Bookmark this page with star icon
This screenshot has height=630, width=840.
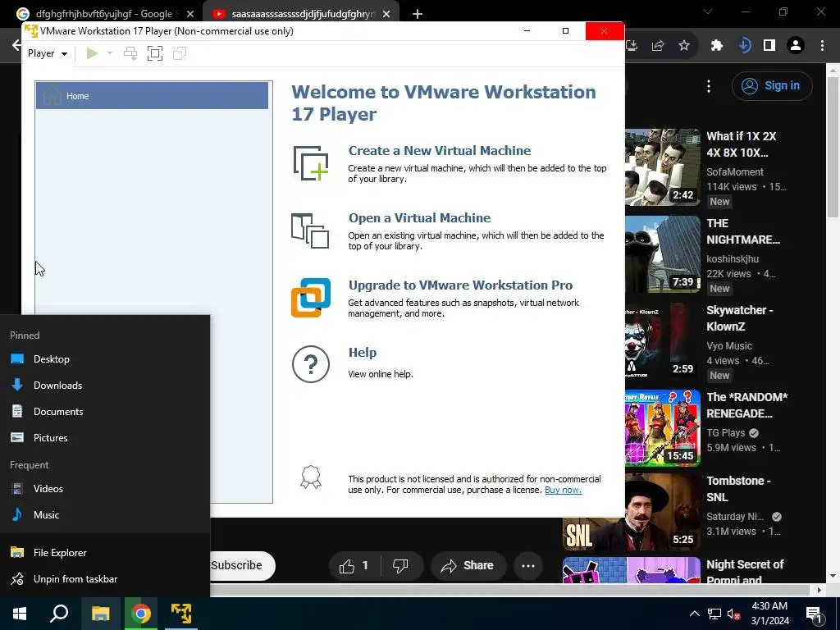(x=684, y=46)
